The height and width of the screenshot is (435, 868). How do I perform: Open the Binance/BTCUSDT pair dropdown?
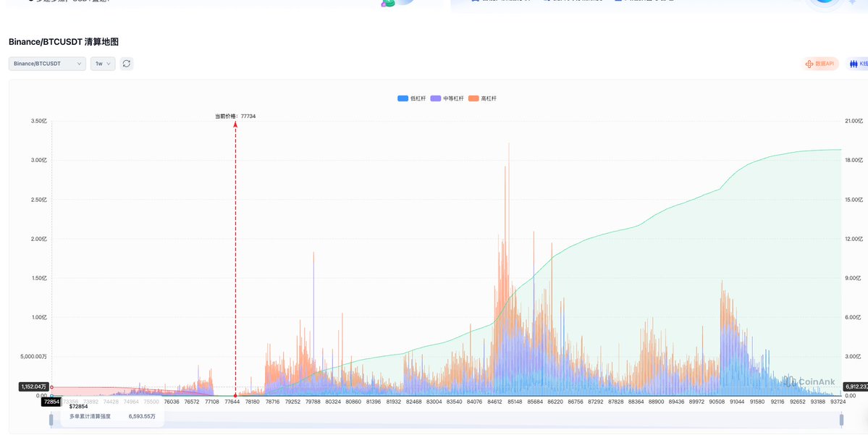47,64
